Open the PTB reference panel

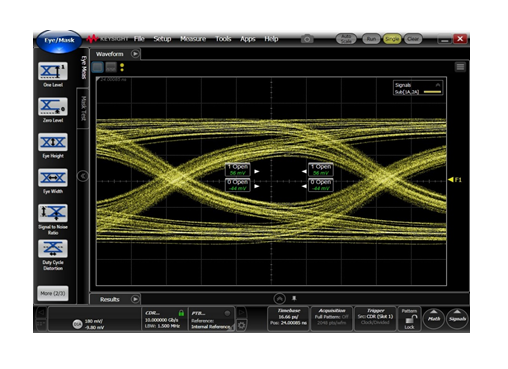pyautogui.click(x=212, y=319)
